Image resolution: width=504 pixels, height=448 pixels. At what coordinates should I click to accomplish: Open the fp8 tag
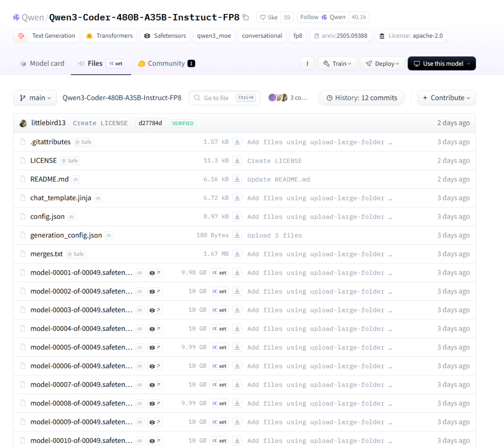tap(298, 35)
